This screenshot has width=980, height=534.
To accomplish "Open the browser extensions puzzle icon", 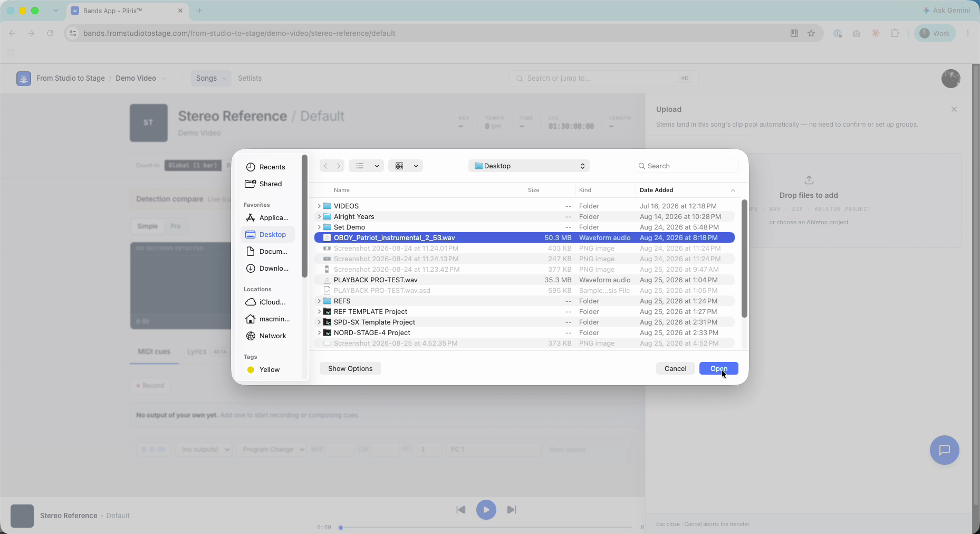I will point(895,33).
